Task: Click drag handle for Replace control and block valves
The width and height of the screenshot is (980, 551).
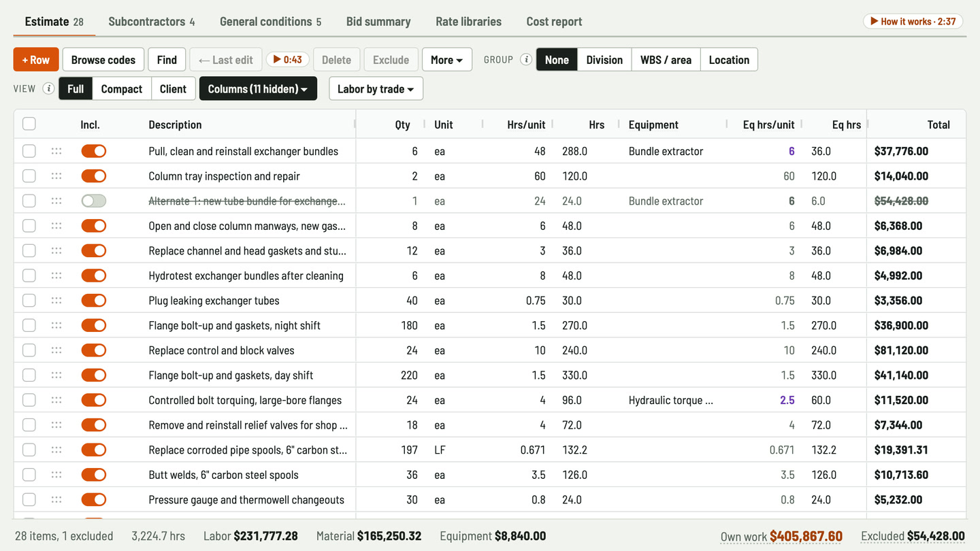Action: [x=56, y=350]
